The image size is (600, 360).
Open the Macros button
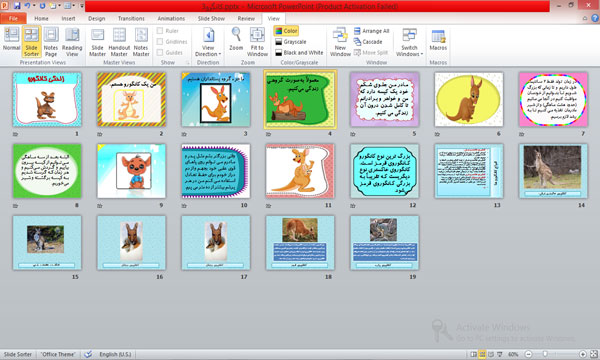pos(438,39)
